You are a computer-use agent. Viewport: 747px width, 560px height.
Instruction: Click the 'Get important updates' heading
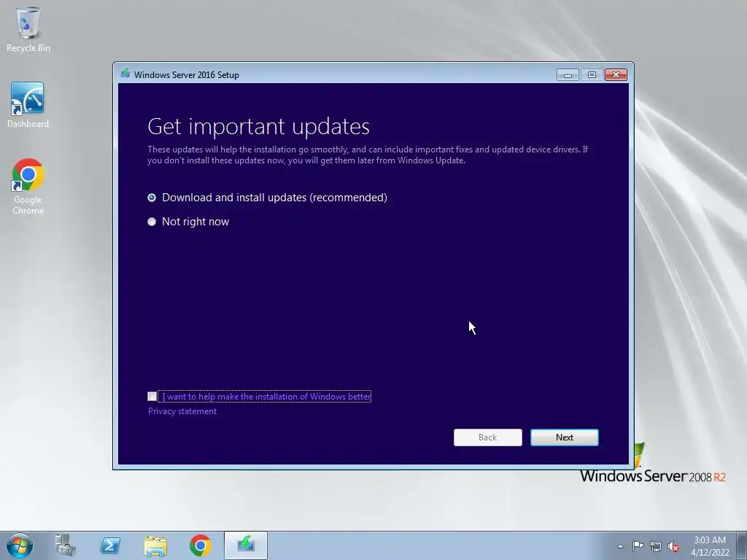pos(259,127)
